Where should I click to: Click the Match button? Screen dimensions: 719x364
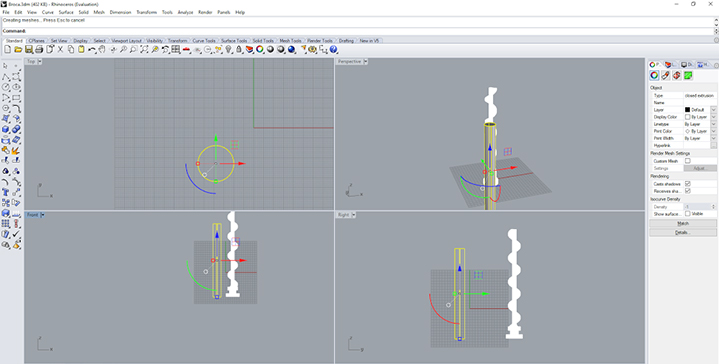(x=683, y=223)
